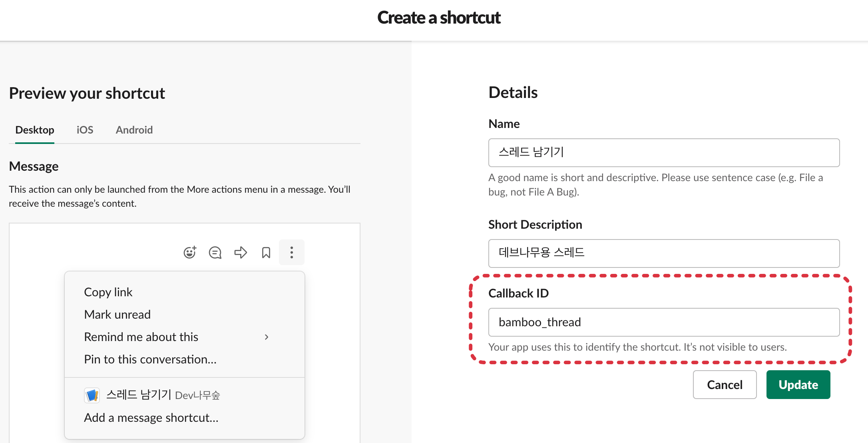
Task: Edit the Callback ID bamboo_thread field
Action: (664, 322)
